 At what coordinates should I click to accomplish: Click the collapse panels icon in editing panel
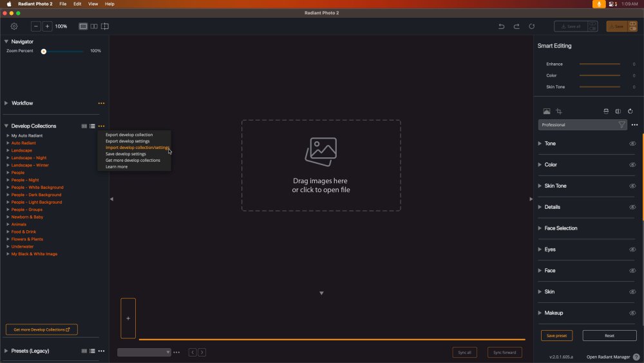pyautogui.click(x=606, y=112)
